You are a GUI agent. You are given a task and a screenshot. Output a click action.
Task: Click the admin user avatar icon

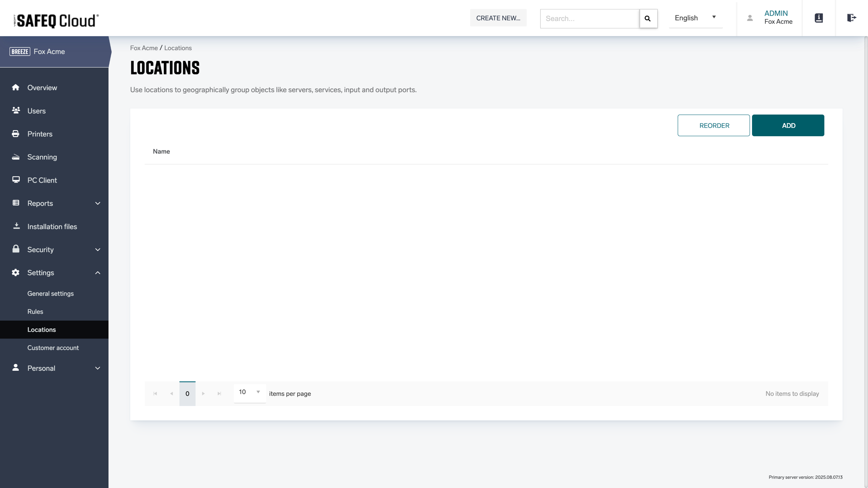(x=750, y=18)
